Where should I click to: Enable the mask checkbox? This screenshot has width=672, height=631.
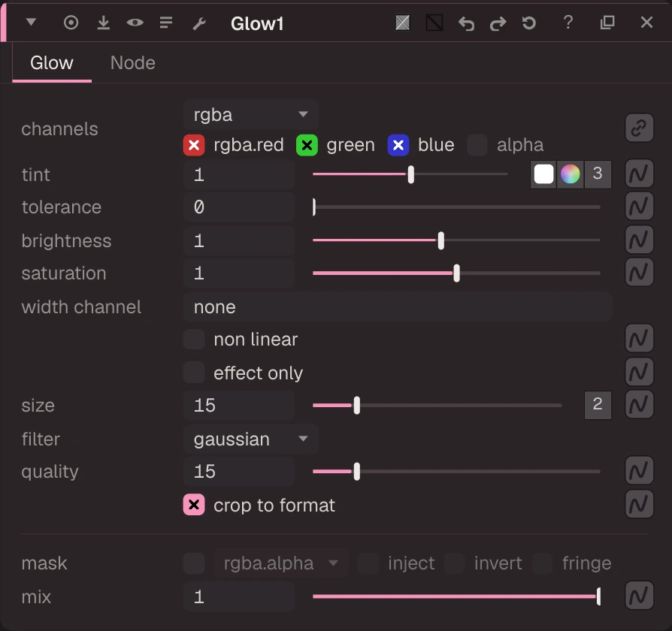pos(194,563)
